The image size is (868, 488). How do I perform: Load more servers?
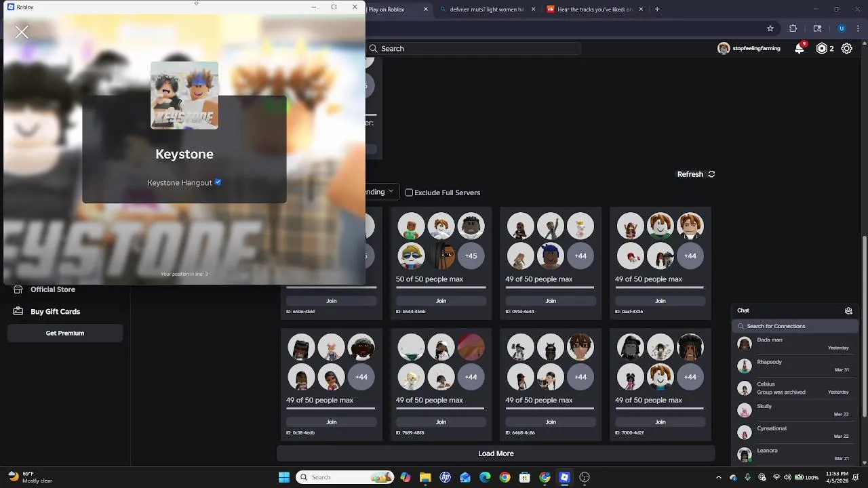(x=496, y=453)
